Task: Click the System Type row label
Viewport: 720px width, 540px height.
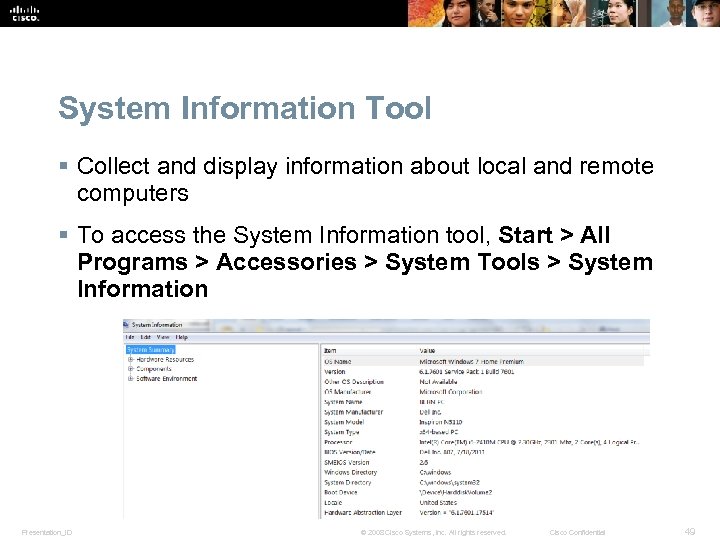Action: point(342,433)
